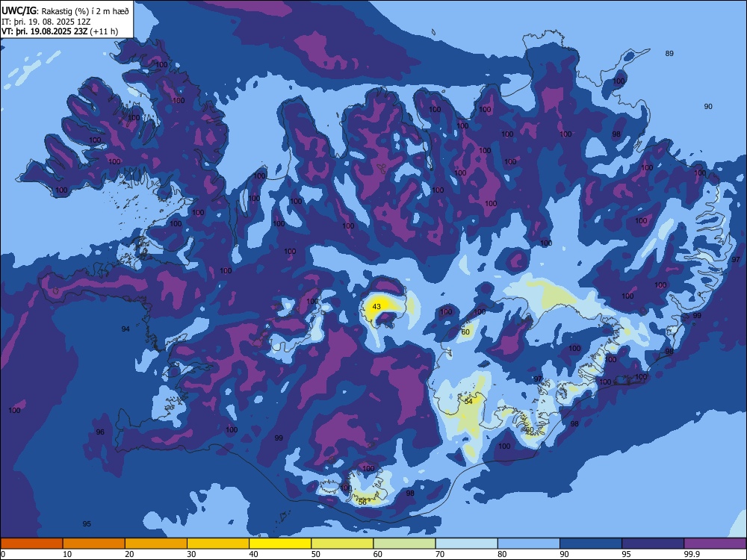The height and width of the screenshot is (560, 747).
Task: Click the '99.9' legend tick label
Action: click(692, 554)
